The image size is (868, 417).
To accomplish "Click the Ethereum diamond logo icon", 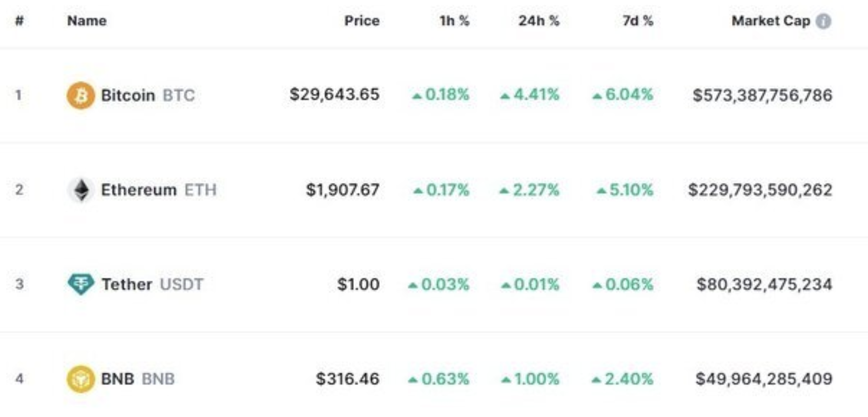I will tap(81, 190).
